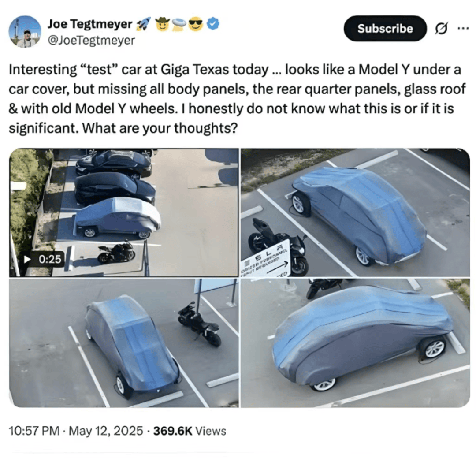476x458 pixels.
Task: Open the @JoeTegtmeyer handle link
Action: (91, 40)
